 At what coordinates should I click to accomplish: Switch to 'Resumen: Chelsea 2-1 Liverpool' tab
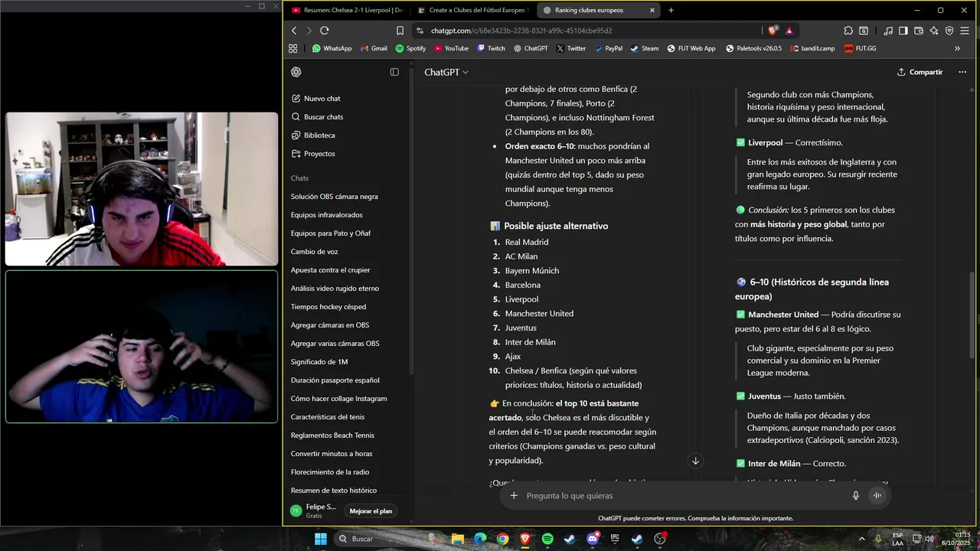[347, 11]
